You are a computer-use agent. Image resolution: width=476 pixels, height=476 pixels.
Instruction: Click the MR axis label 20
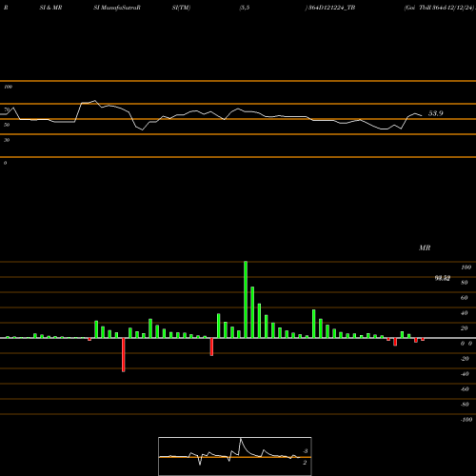pos(465,328)
